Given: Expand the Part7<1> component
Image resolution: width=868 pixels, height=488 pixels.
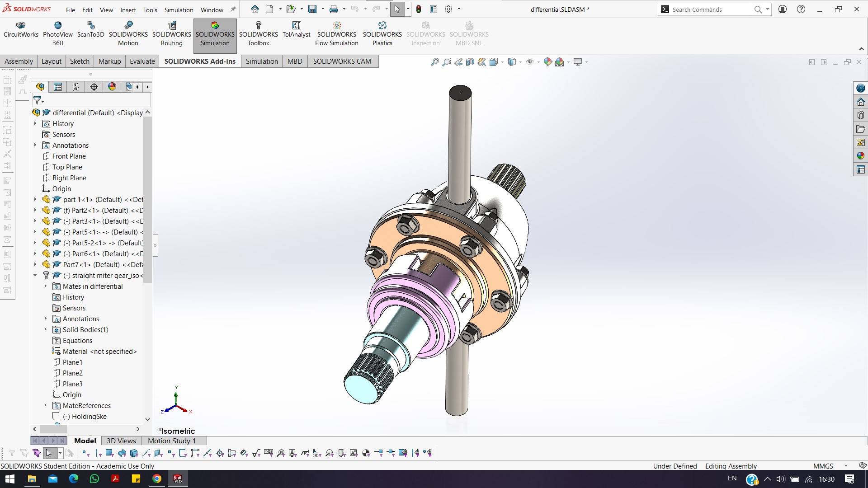Looking at the screenshot, I should (35, 264).
